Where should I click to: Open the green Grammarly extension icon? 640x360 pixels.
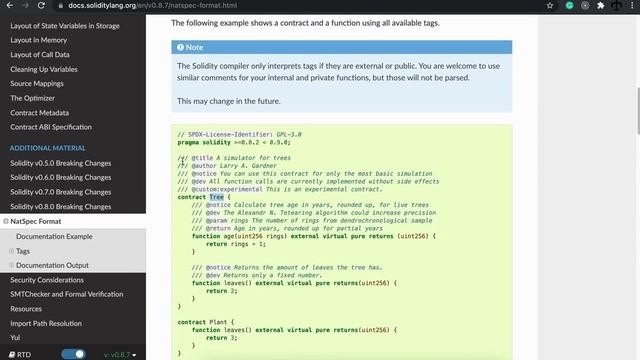(569, 5)
